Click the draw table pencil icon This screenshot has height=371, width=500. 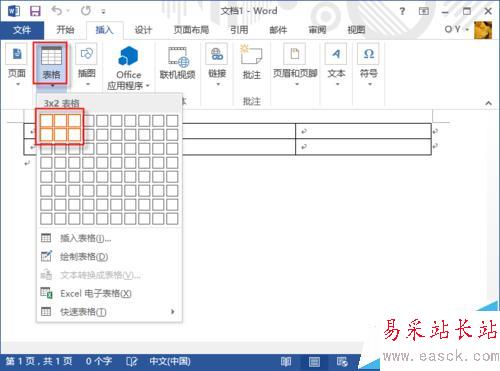46,256
